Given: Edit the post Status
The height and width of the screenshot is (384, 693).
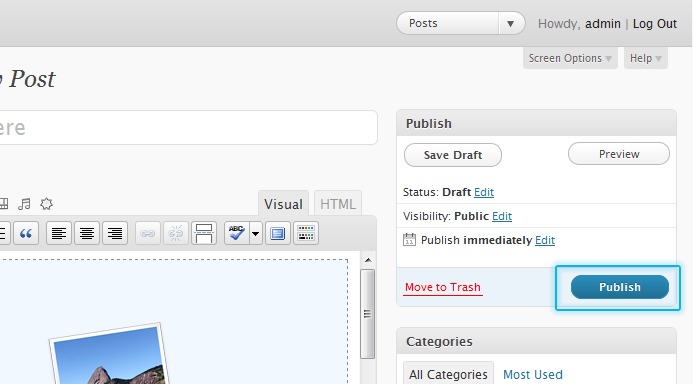Looking at the screenshot, I should click(x=484, y=192).
